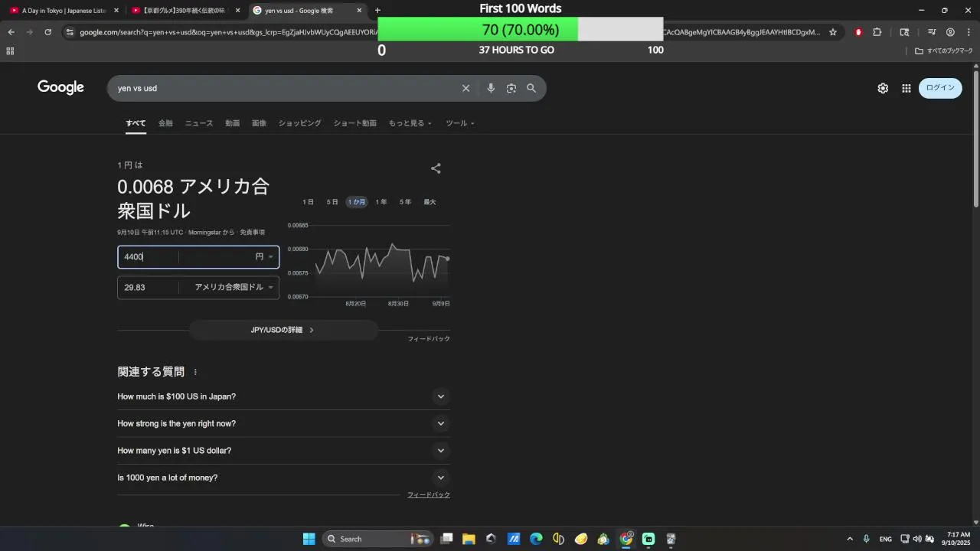Viewport: 980px width, 551px height.
Task: Bookmark this page with the star icon
Action: click(833, 32)
